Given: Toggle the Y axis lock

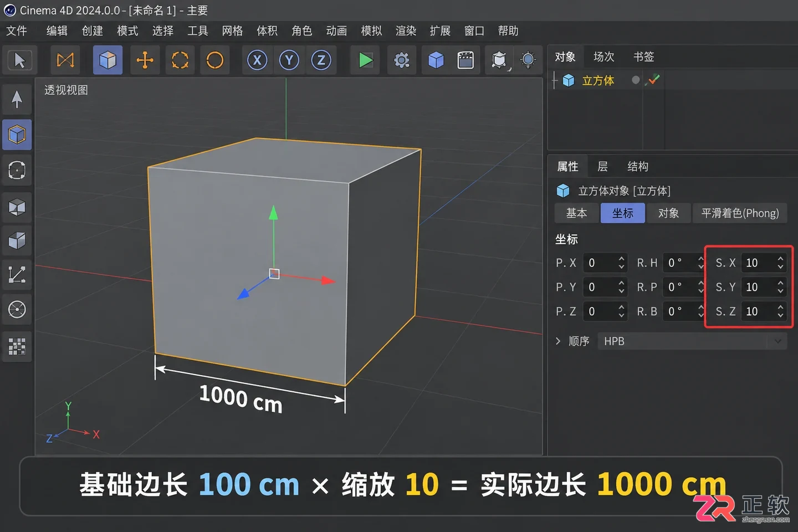Looking at the screenshot, I should tap(289, 60).
